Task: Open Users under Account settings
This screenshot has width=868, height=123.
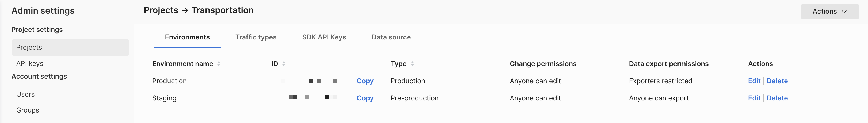Action: click(x=25, y=95)
